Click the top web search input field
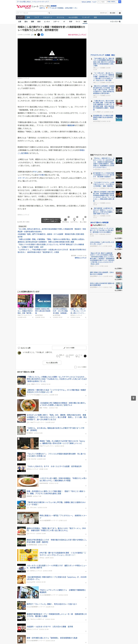138x644 pixels. click(102, 2)
